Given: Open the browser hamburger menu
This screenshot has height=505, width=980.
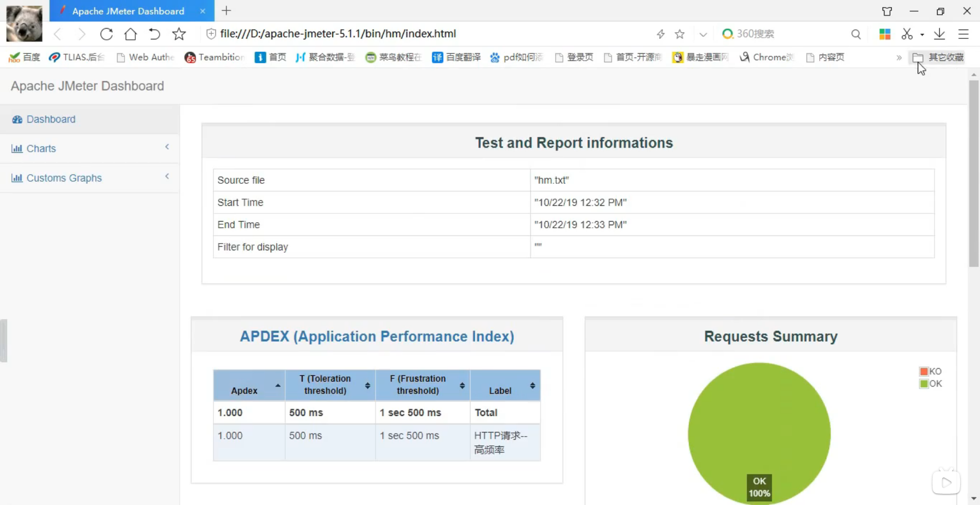Looking at the screenshot, I should (x=963, y=34).
